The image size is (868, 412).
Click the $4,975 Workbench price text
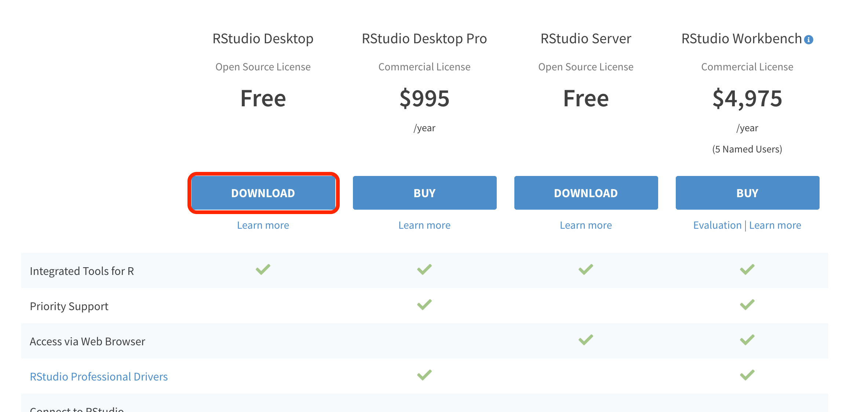click(747, 98)
